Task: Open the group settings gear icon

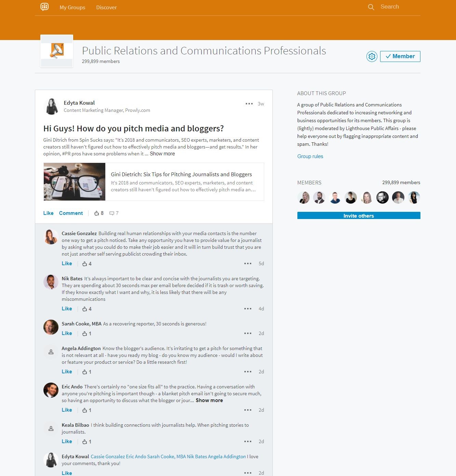Action: point(372,56)
